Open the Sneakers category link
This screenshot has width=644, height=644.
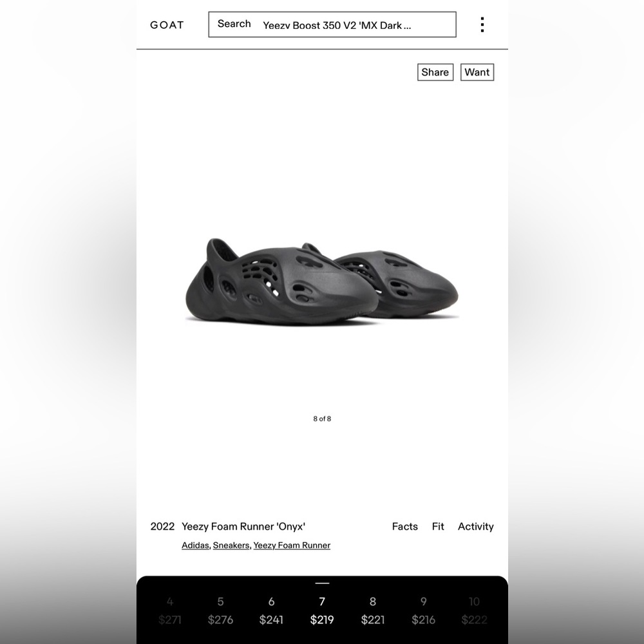pos(231,545)
